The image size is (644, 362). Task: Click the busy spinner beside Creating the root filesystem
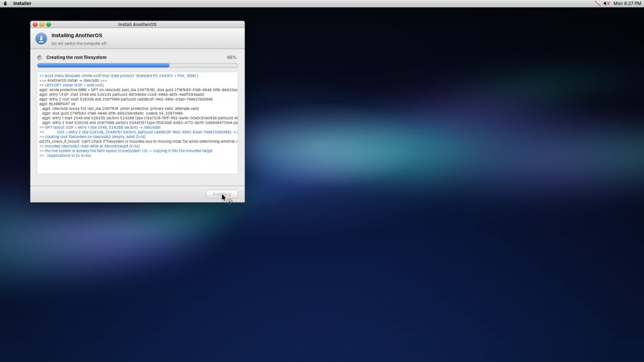pos(39,58)
